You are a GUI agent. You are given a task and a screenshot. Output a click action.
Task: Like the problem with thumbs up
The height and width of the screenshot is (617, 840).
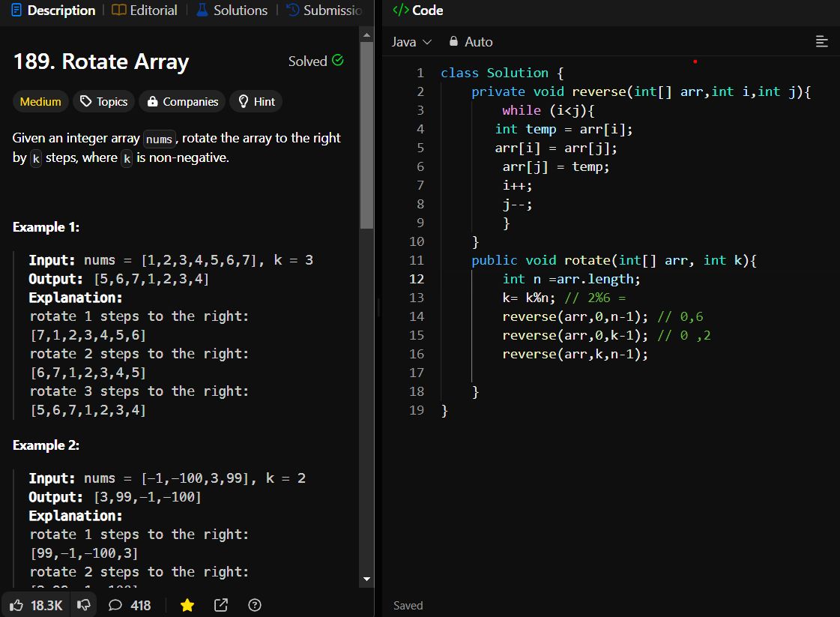(16, 605)
